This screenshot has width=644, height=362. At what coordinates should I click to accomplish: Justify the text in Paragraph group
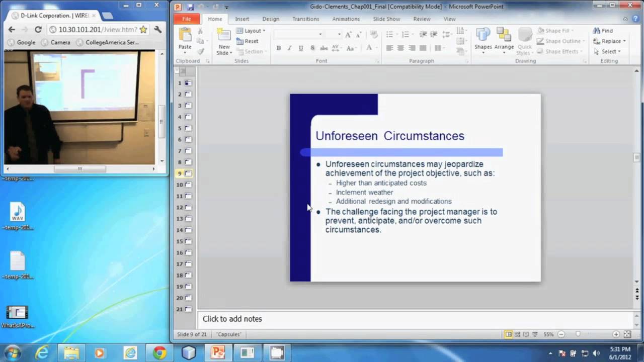424,48
